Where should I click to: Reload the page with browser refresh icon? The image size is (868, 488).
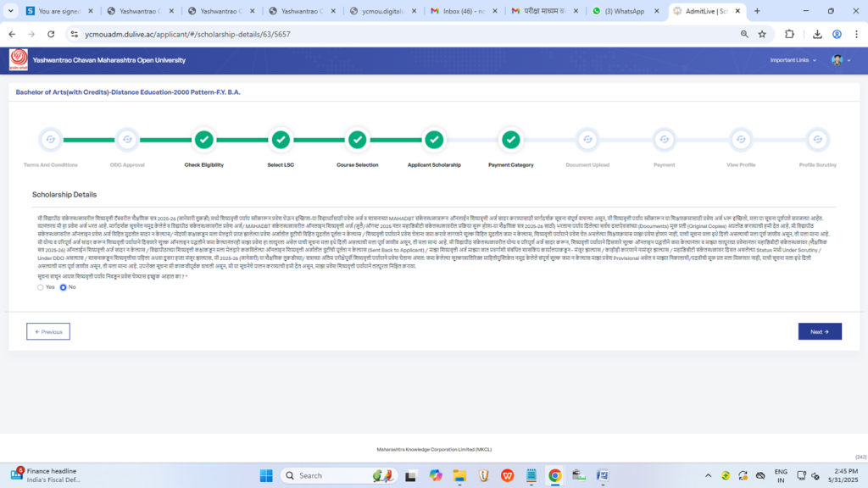51,34
